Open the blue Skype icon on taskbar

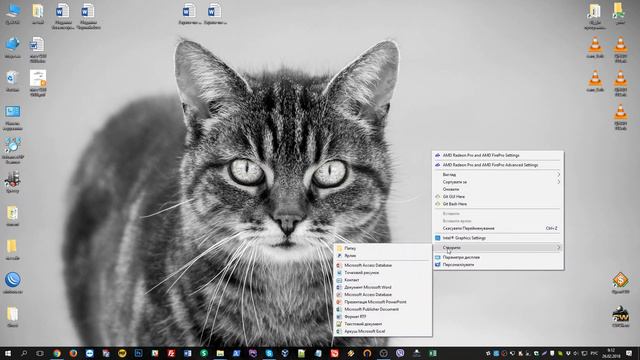tap(269, 353)
